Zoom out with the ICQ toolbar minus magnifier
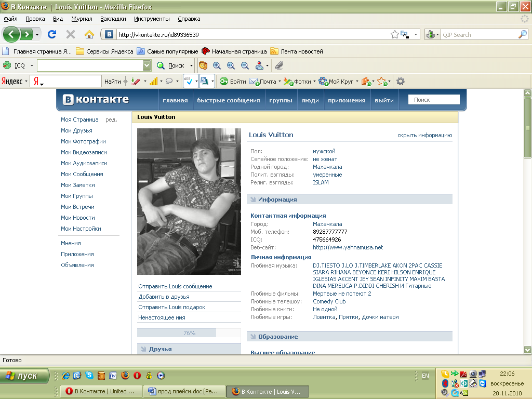This screenshot has width=532, height=399. (x=245, y=65)
